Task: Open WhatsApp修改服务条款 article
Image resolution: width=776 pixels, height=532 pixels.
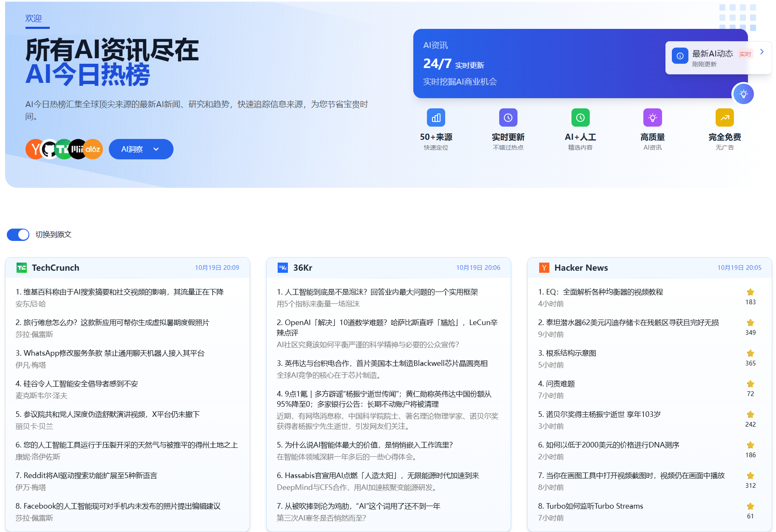Action: coord(114,353)
